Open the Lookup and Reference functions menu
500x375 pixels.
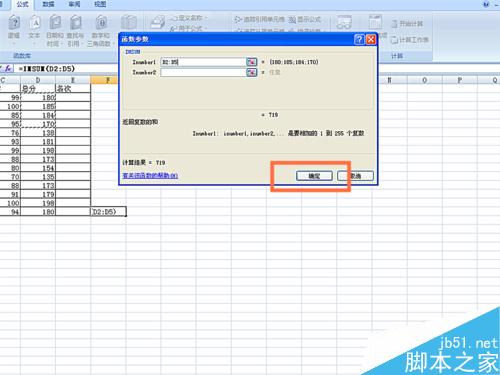pos(75,31)
